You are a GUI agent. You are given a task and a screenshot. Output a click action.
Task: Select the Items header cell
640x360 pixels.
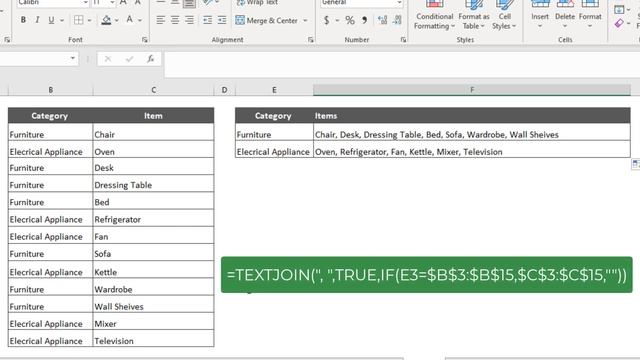tap(472, 116)
